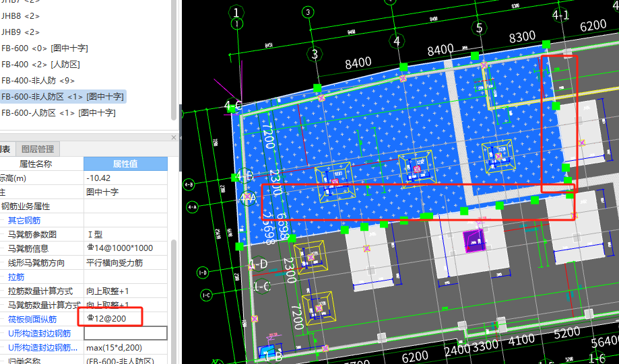Click property table vertical scrollbar
Screen dimensions: 619x364
[x=174, y=301]
